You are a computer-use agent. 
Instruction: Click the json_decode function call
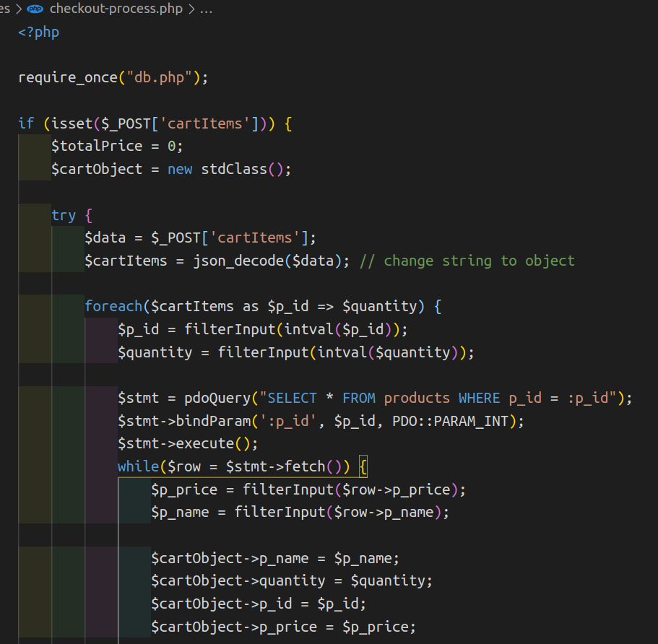[x=238, y=261]
